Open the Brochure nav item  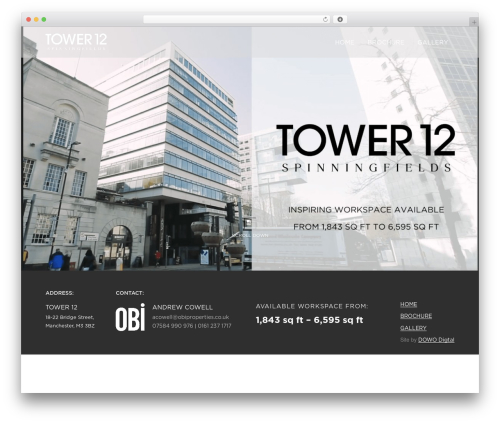pos(386,42)
